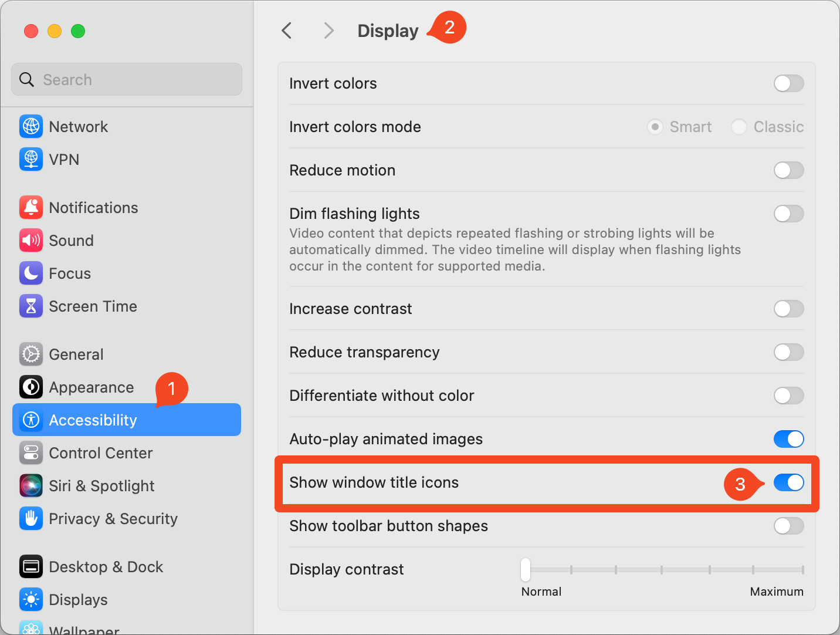Open the Network settings icon
The height and width of the screenshot is (635, 840).
coord(31,127)
